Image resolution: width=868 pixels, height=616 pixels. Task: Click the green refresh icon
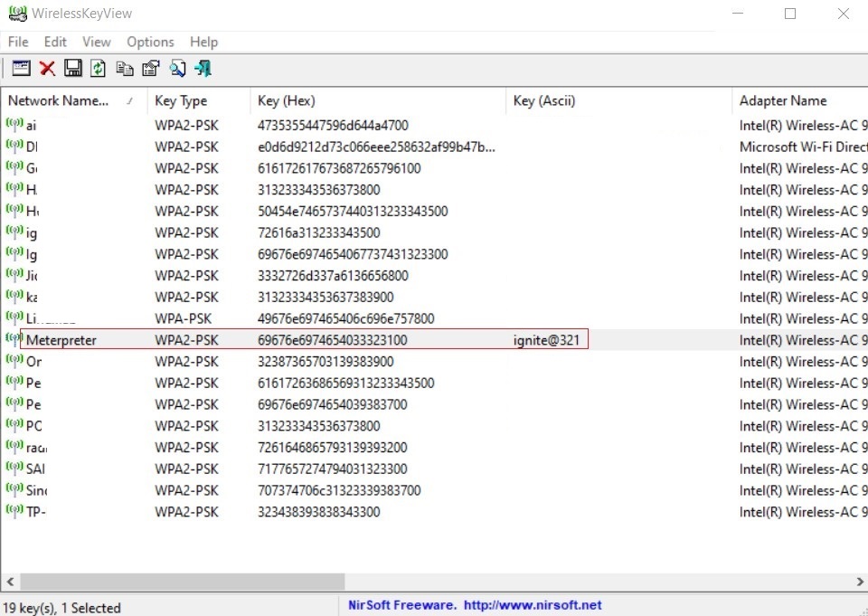tap(98, 68)
